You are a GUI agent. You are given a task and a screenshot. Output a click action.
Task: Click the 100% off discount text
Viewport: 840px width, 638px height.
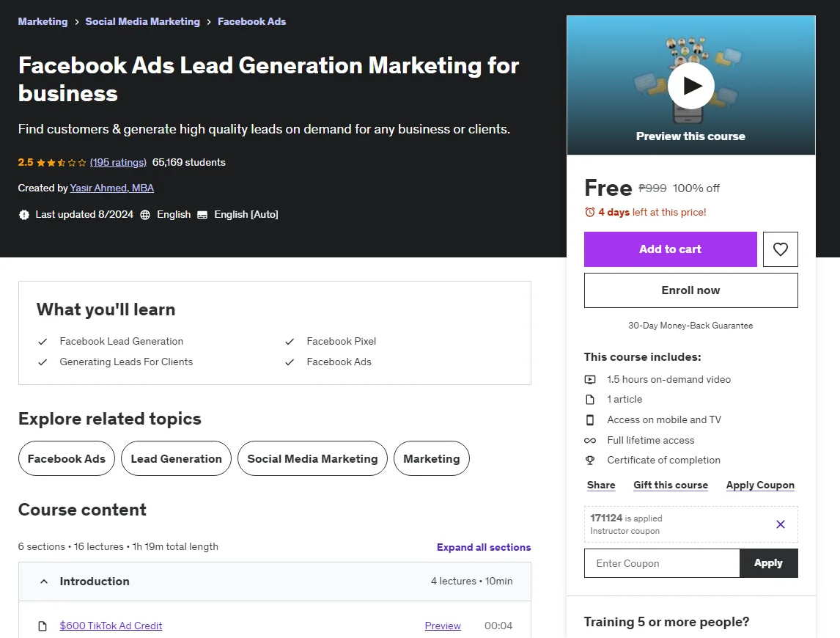click(696, 188)
